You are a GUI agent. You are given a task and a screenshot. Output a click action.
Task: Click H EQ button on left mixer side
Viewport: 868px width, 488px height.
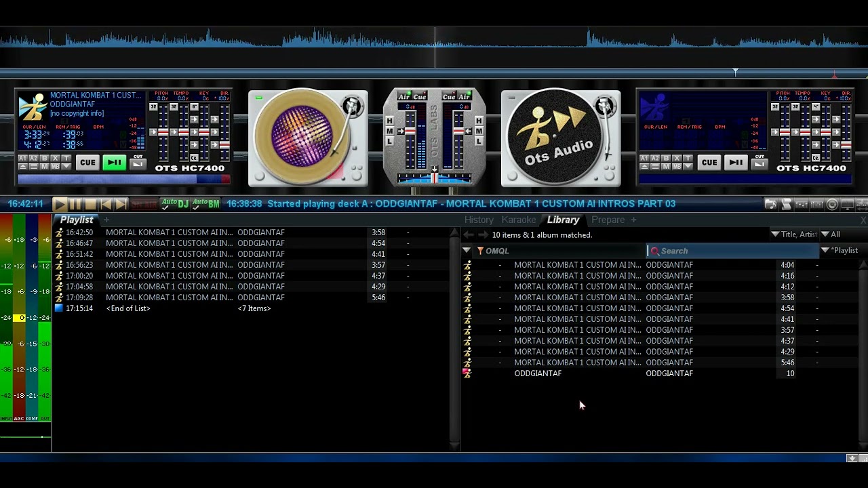click(389, 121)
